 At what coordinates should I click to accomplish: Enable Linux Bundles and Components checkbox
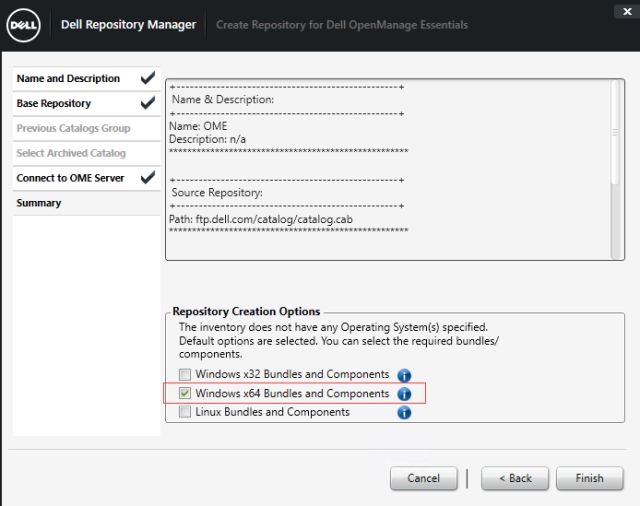pyautogui.click(x=185, y=412)
